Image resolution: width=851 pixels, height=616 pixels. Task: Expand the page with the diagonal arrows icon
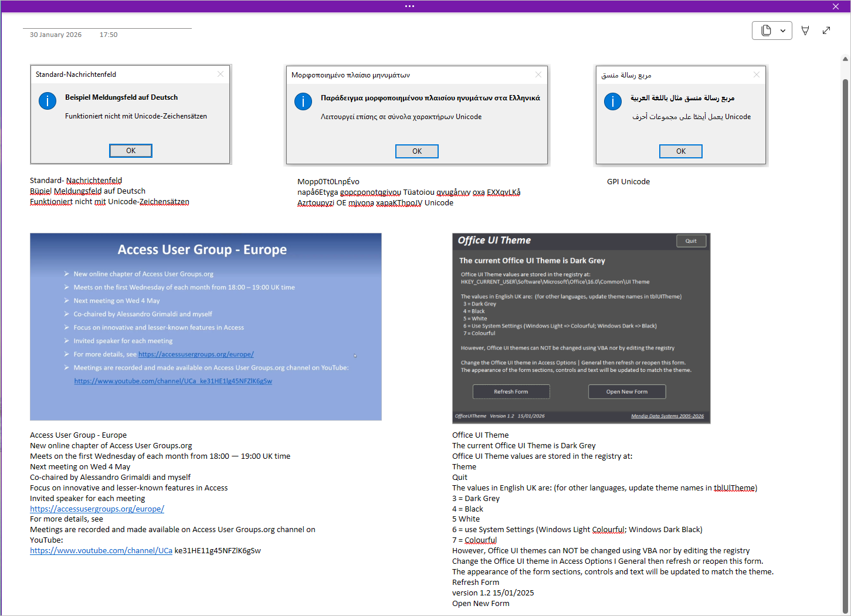click(x=826, y=31)
